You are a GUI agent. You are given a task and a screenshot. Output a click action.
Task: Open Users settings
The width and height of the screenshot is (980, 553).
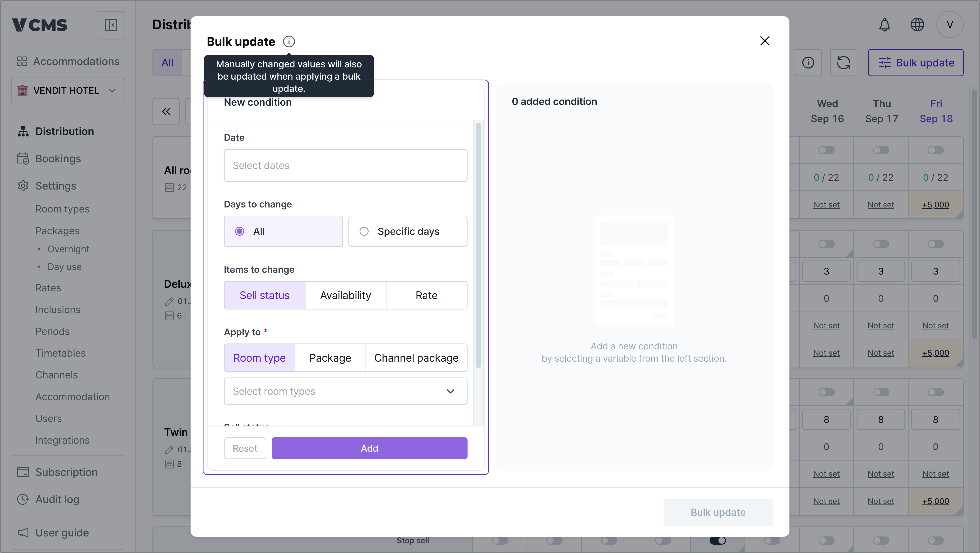click(49, 418)
